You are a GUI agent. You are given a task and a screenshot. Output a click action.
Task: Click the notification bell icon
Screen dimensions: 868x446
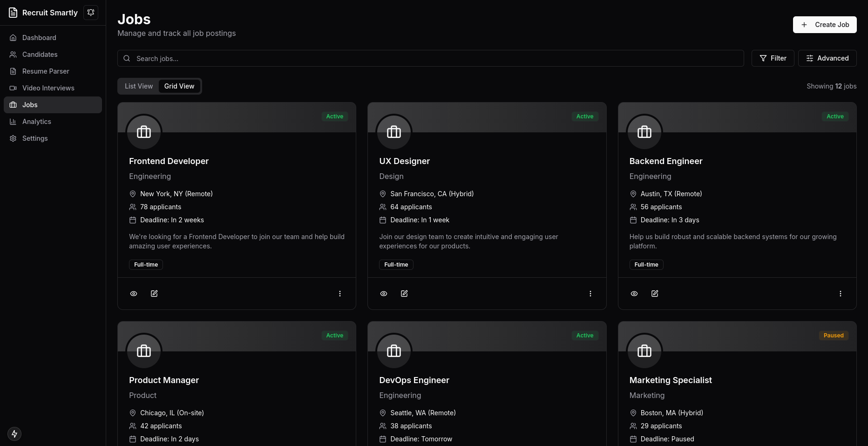click(x=91, y=13)
